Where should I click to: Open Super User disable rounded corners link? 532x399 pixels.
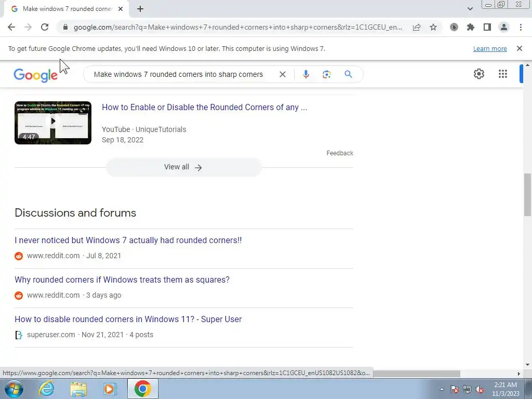click(x=128, y=320)
